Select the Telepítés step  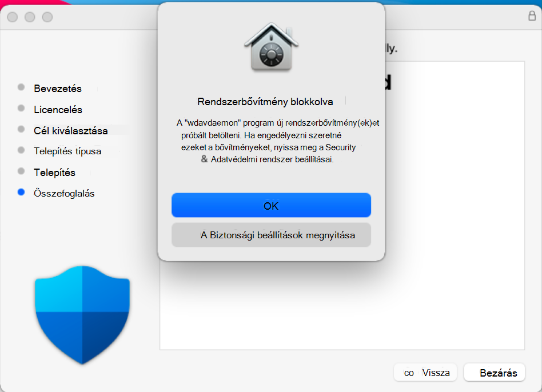[55, 173]
